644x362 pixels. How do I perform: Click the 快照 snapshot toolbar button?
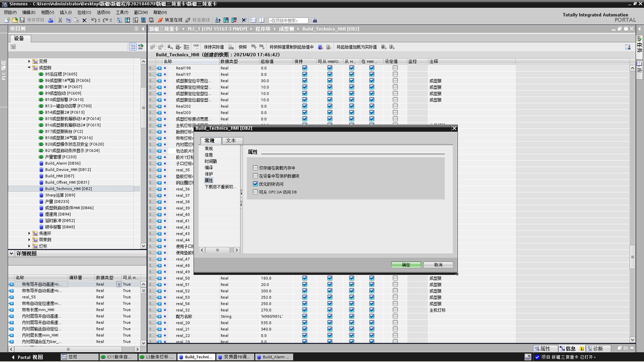click(243, 47)
